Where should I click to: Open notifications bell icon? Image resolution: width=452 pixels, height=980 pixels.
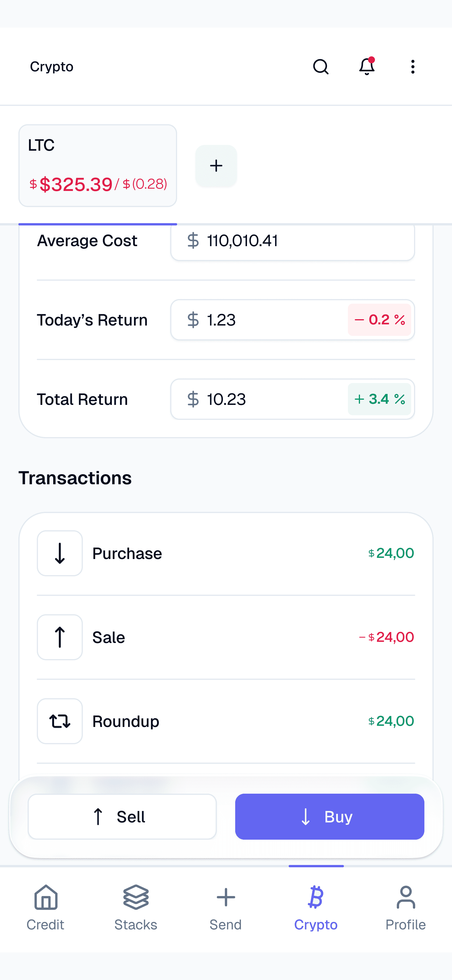[367, 67]
